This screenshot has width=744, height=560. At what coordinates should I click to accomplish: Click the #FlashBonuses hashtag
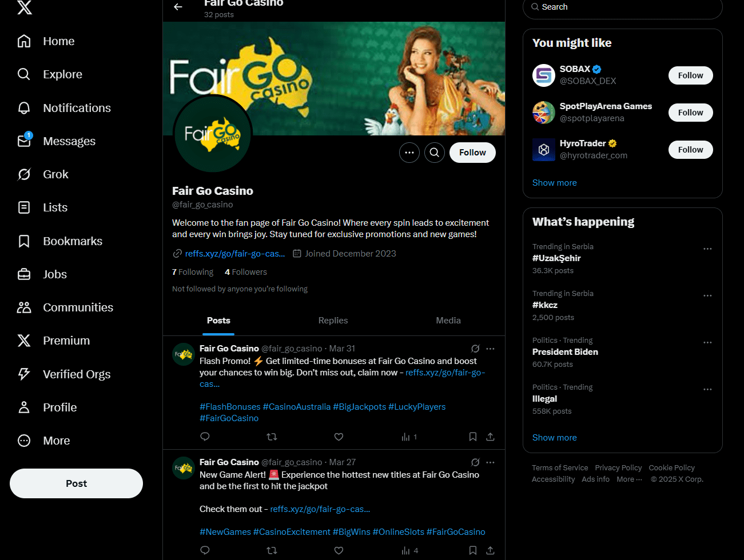pyautogui.click(x=230, y=407)
